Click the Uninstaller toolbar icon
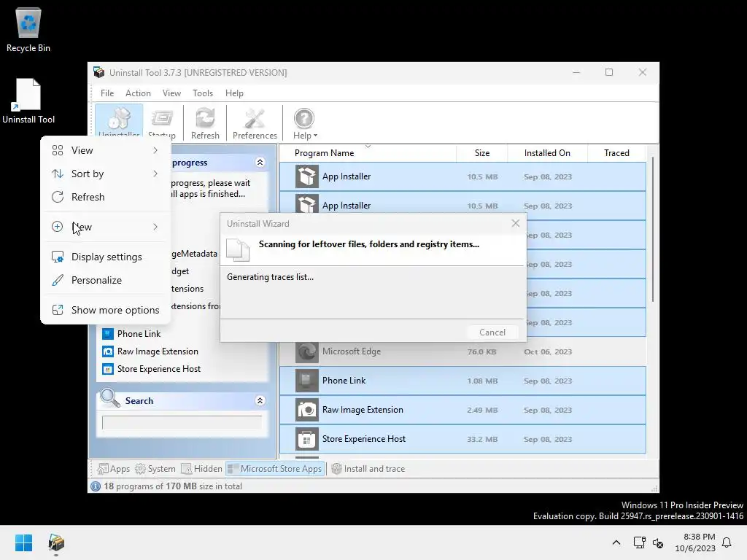 pos(119,122)
